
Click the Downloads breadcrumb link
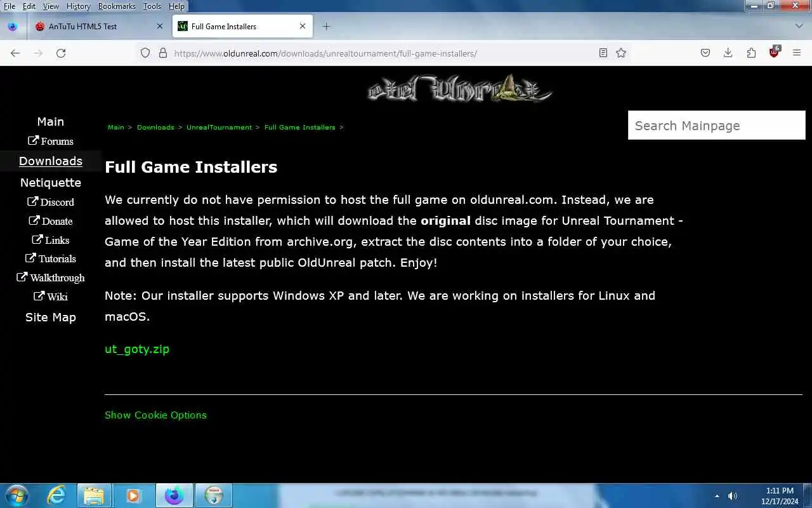[x=155, y=127]
